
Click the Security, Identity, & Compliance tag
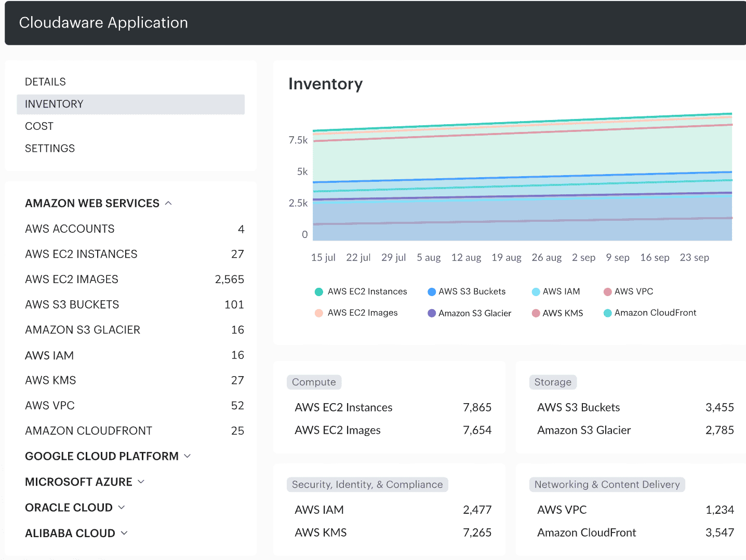pos(367,485)
